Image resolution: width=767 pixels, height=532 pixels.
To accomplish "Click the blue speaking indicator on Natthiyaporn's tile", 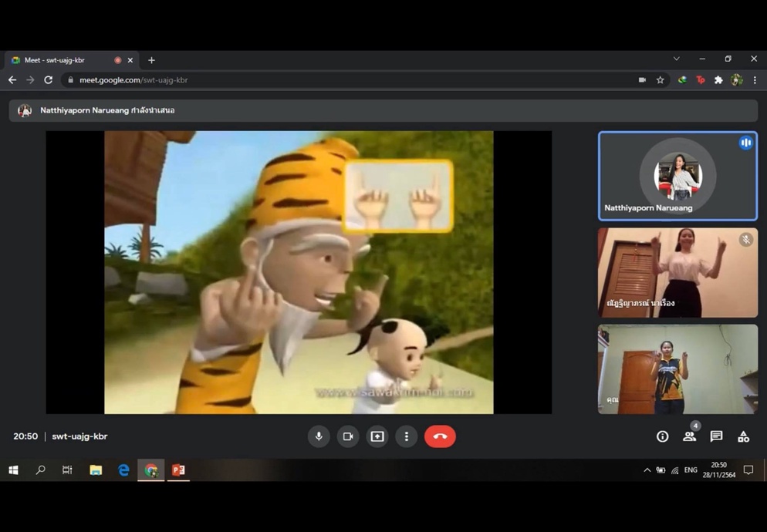I will (745, 143).
